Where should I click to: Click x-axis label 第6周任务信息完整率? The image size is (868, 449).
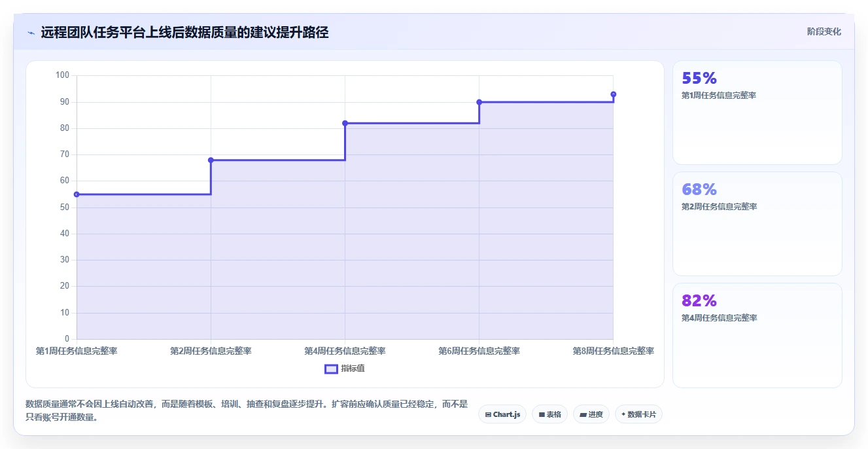coord(479,351)
